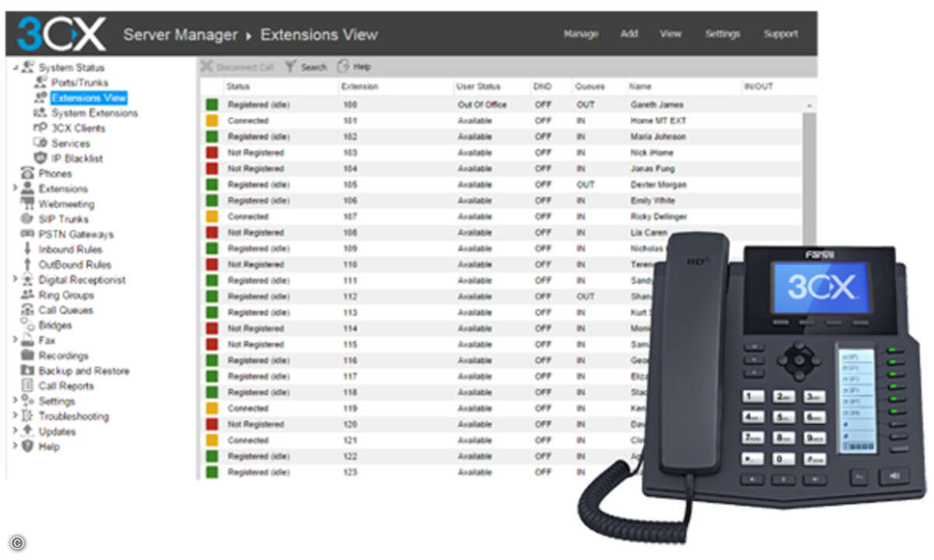This screenshot has width=934, height=560.
Task: Select the Home MT EXT name cell
Action: tap(658, 121)
